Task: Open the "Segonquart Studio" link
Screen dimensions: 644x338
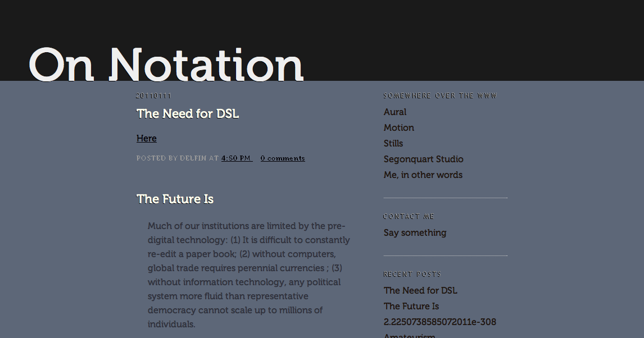Action: coord(423,159)
